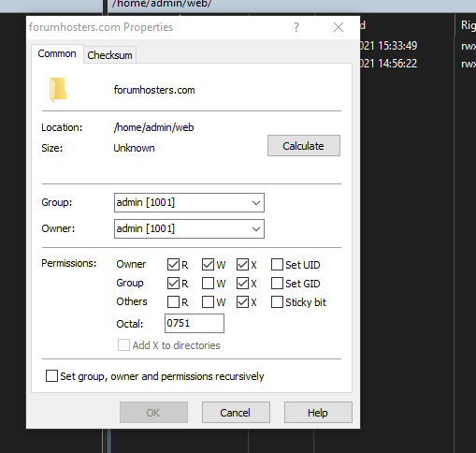Uncheck Others X permission
The height and width of the screenshot is (453, 476).
click(x=242, y=302)
